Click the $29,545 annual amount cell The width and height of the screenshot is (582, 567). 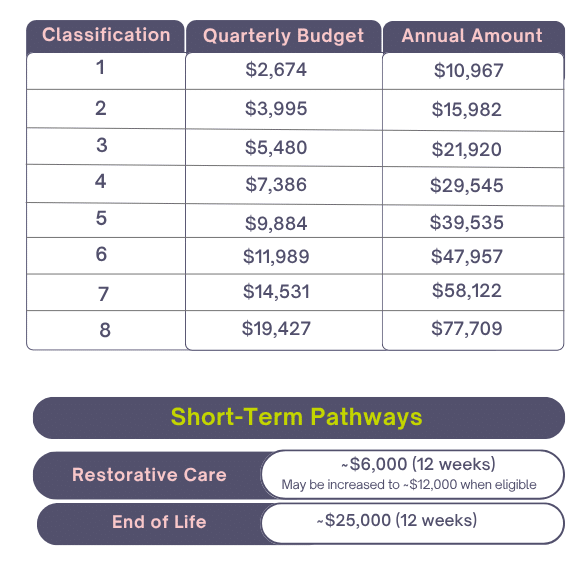[473, 186]
